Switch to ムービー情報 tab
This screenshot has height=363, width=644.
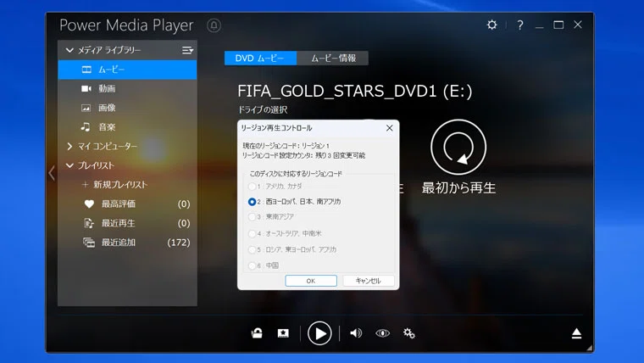pyautogui.click(x=333, y=58)
